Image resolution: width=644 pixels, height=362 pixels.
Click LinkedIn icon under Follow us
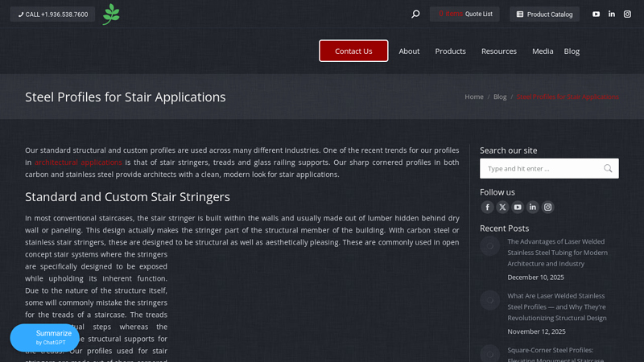(x=533, y=207)
